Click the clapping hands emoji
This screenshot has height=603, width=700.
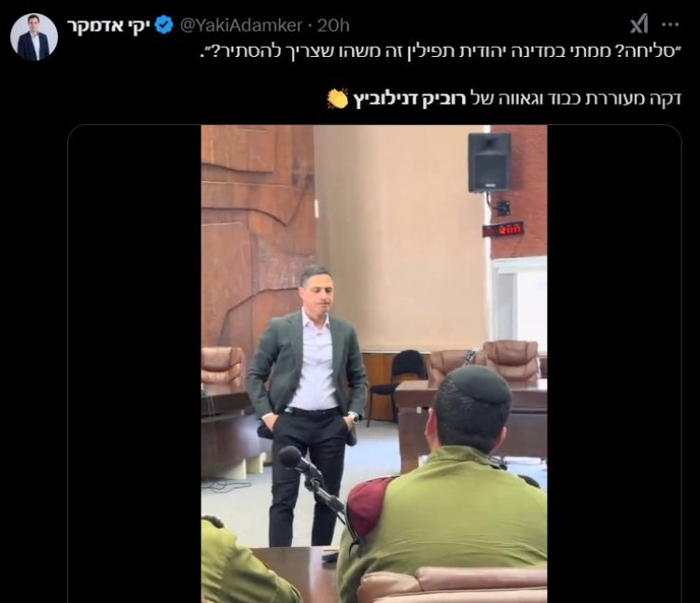[337, 99]
